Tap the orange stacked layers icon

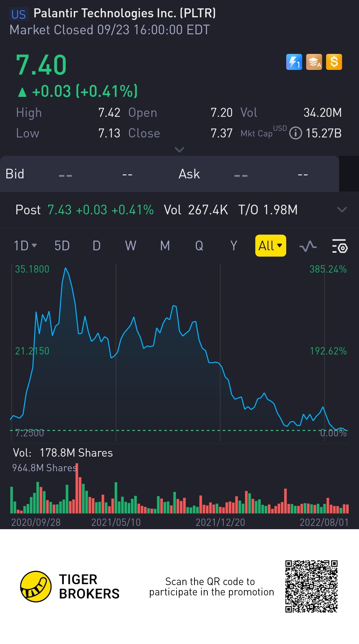point(314,62)
